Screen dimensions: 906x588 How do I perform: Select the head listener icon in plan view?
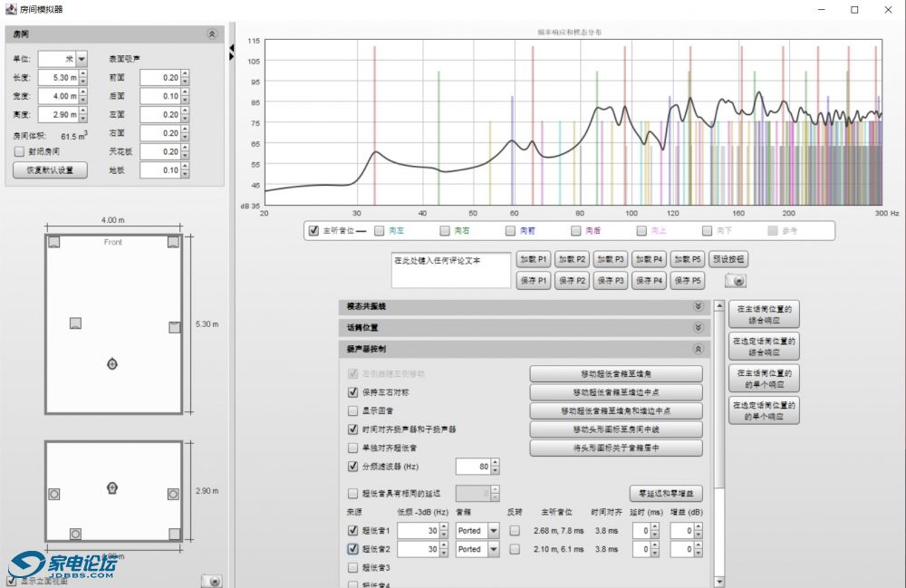coord(112,363)
